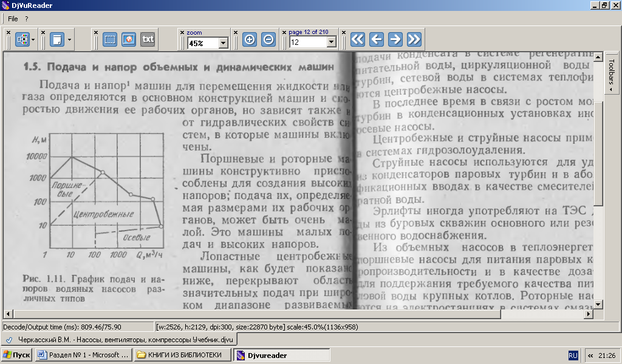622x364 pixels.
Task: Click the vertical scrollbar down arrow
Action: click(x=598, y=304)
